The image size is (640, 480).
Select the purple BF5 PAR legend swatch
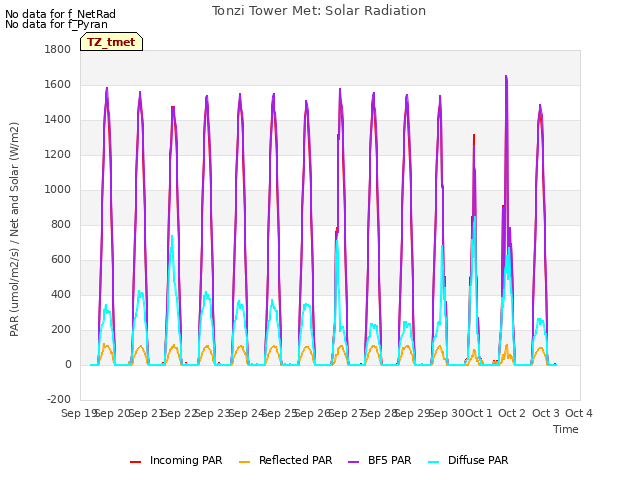(x=353, y=462)
